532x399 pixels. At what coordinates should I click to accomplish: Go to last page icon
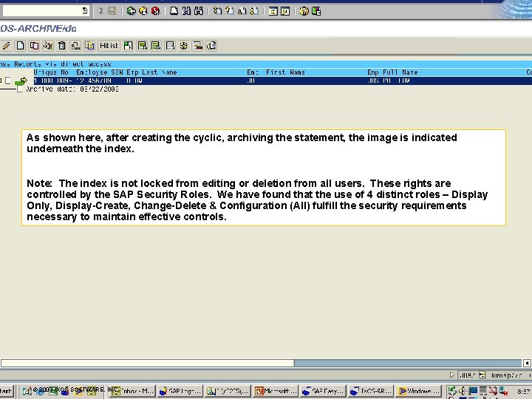click(x=254, y=11)
